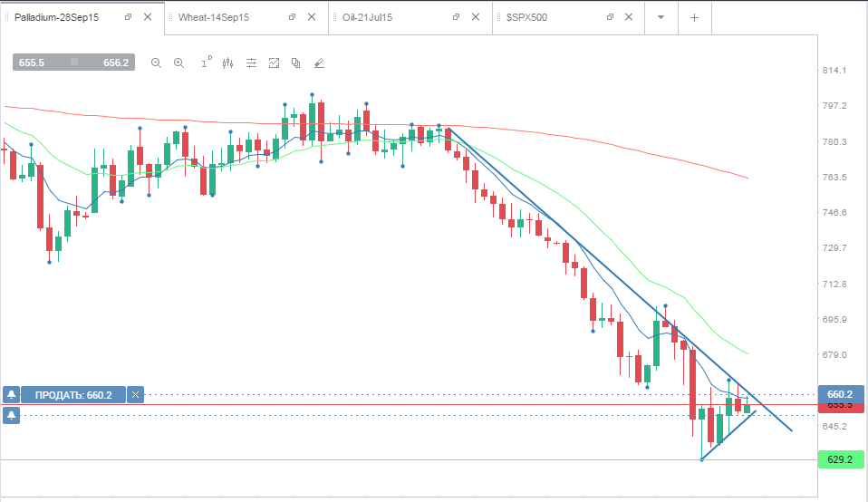868x502 pixels.
Task: Click the red current price axis label
Action: [x=840, y=408]
